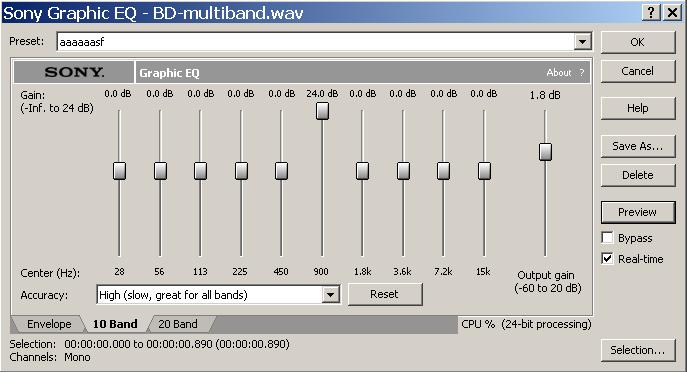Click the 1.8 dB output gain value
The height and width of the screenshot is (372, 687).
coord(545,95)
